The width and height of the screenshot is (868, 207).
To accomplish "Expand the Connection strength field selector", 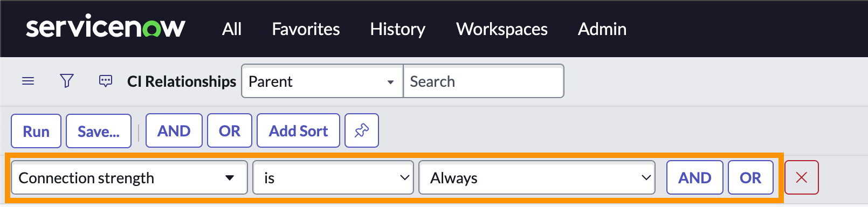I will pos(129,177).
